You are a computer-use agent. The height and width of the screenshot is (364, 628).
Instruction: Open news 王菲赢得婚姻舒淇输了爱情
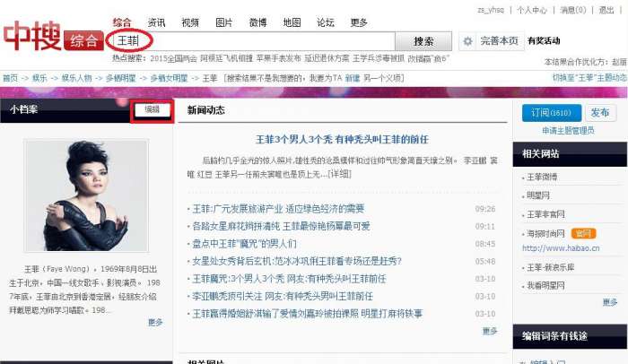click(x=308, y=314)
